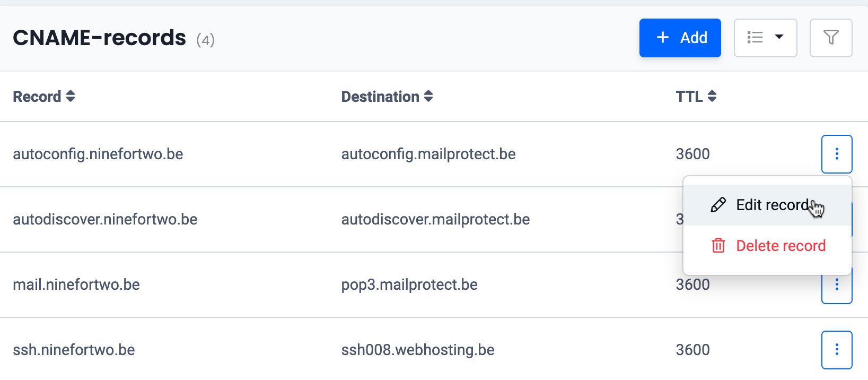Sort by the Destination column

point(387,97)
